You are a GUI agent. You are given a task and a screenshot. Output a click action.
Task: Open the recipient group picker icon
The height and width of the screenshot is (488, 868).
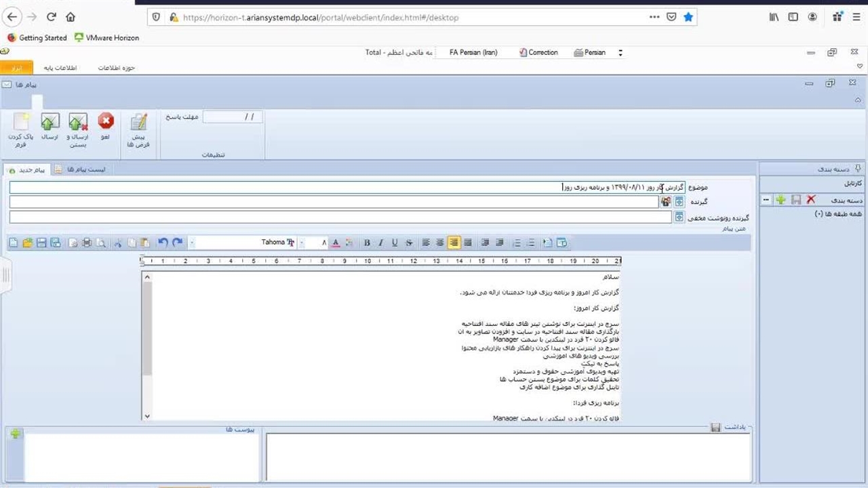point(666,202)
